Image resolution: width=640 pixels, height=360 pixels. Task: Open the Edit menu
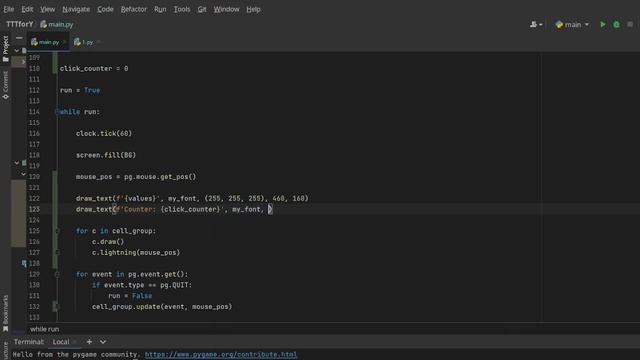pyautogui.click(x=27, y=9)
